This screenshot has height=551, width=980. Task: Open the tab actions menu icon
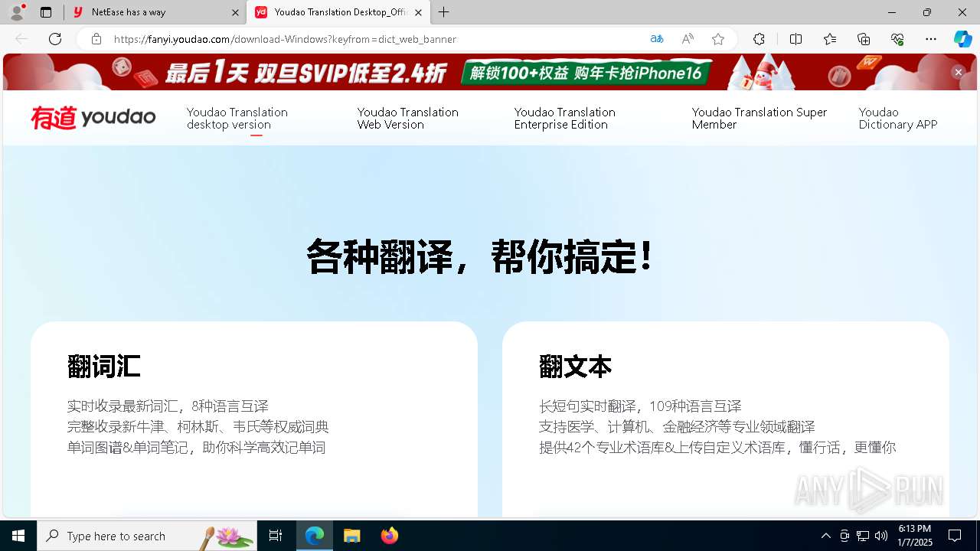(46, 12)
